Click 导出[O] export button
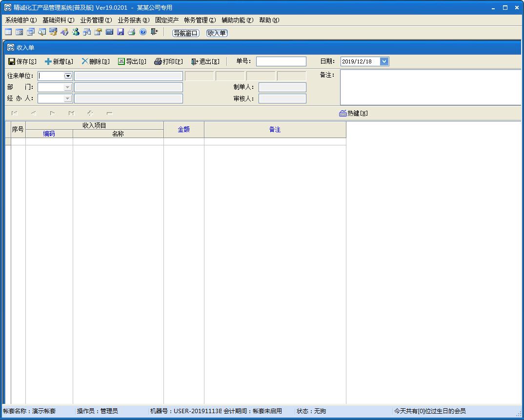The height and width of the screenshot is (420, 524). point(132,61)
